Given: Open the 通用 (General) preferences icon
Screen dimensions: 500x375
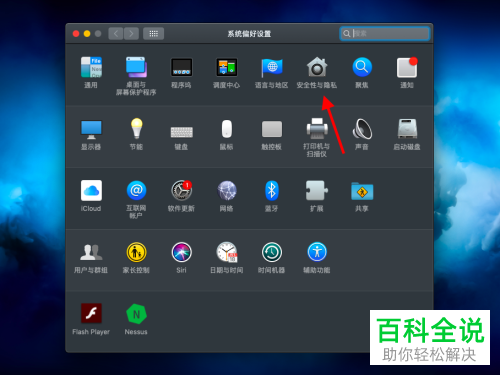Looking at the screenshot, I should coord(91,67).
